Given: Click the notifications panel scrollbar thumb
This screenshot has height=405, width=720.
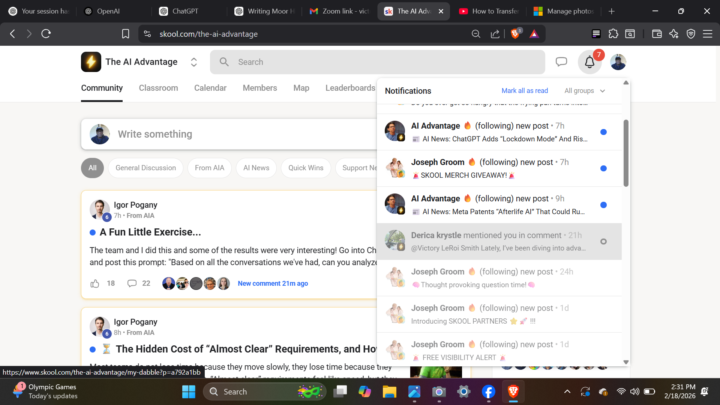Looking at the screenshot, I should [626, 153].
